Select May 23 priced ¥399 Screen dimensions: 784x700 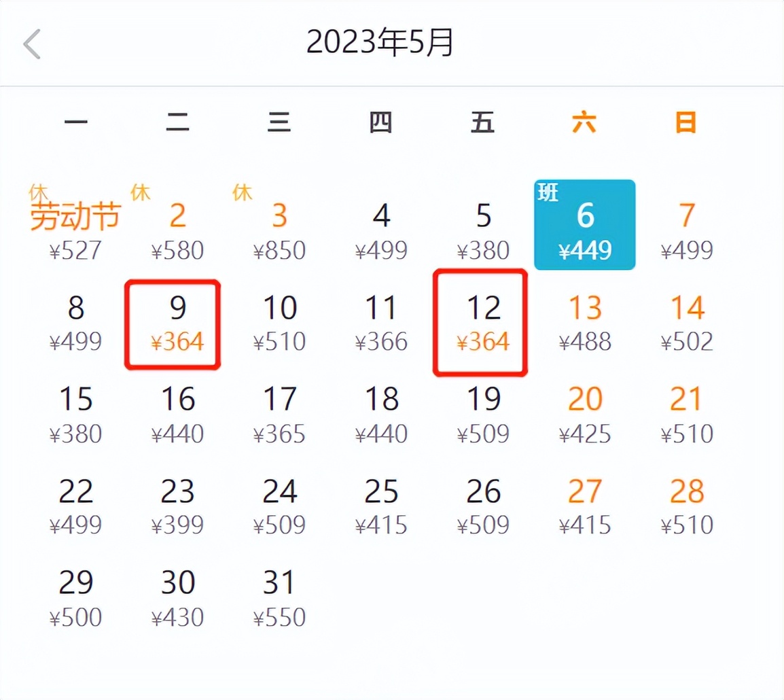[178, 506]
